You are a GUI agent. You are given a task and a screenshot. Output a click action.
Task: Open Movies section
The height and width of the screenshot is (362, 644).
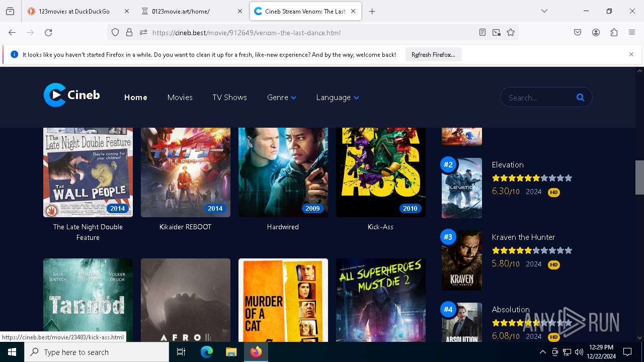coord(180,98)
